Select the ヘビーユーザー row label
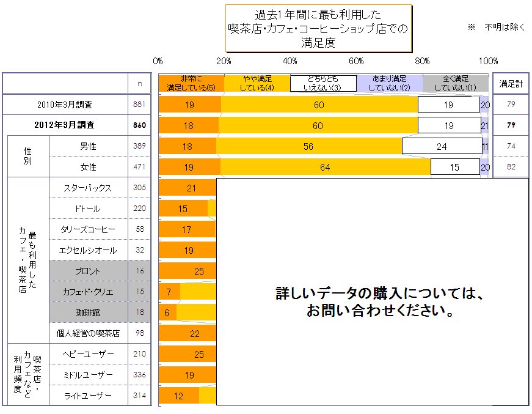This screenshot has height=414, width=532. 88,354
